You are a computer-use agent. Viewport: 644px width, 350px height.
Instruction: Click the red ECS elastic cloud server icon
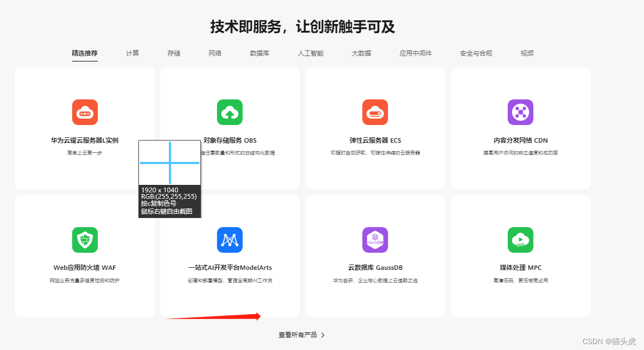click(x=375, y=112)
